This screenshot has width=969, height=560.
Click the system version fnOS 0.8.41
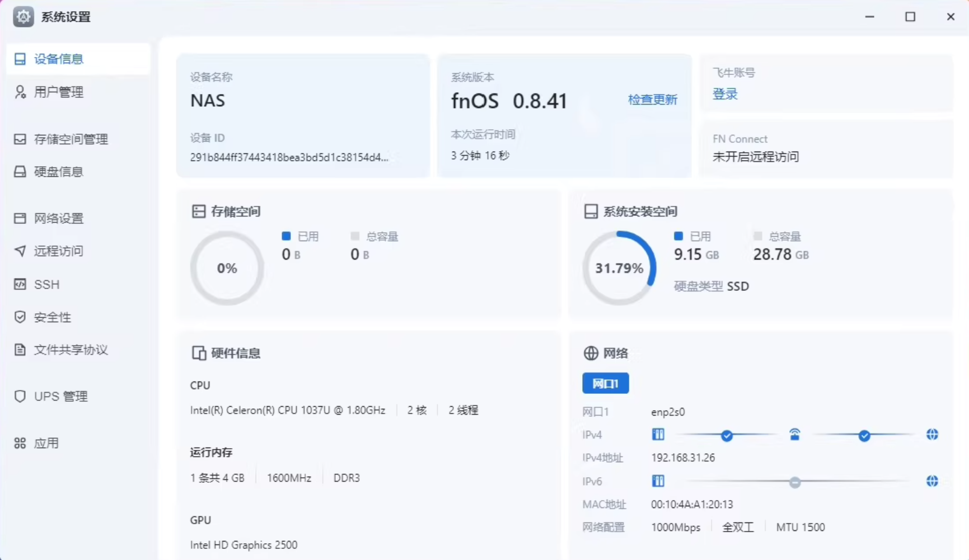pyautogui.click(x=509, y=101)
